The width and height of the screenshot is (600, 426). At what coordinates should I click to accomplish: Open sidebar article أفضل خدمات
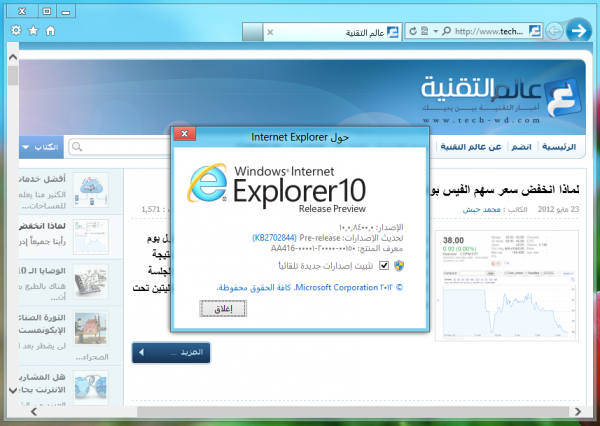[x=42, y=179]
